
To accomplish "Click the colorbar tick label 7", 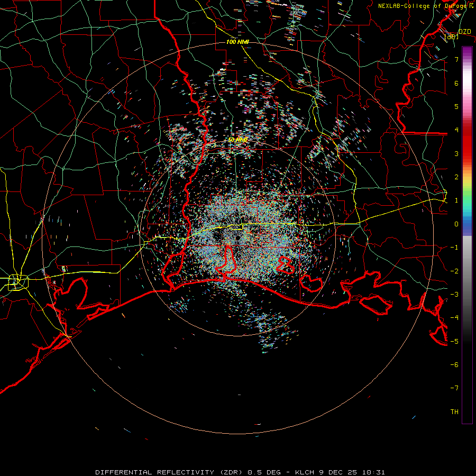I will pos(456,59).
